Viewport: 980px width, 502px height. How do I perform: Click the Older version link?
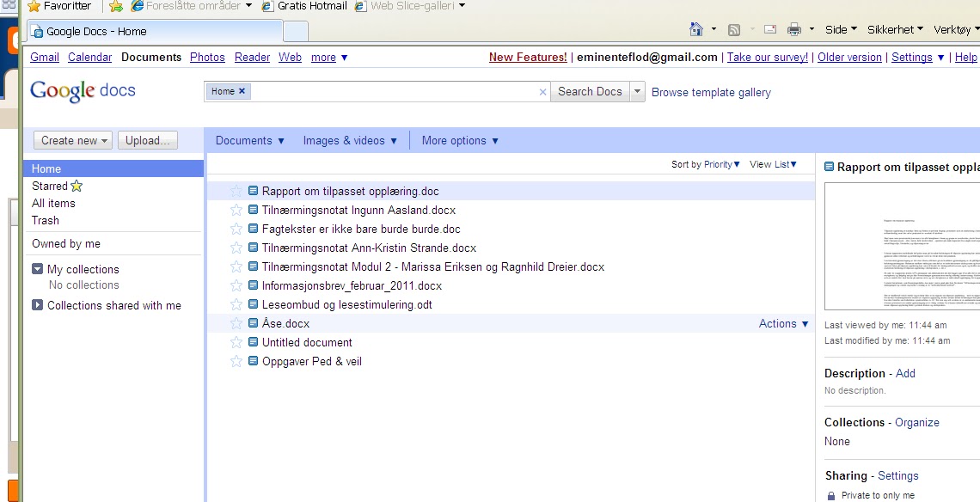tap(849, 58)
